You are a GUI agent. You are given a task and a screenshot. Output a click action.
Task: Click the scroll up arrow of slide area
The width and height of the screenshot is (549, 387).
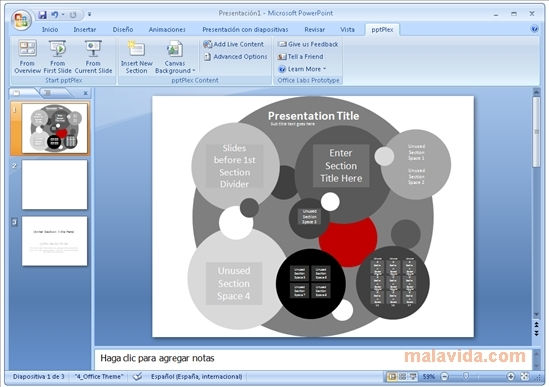click(x=536, y=92)
